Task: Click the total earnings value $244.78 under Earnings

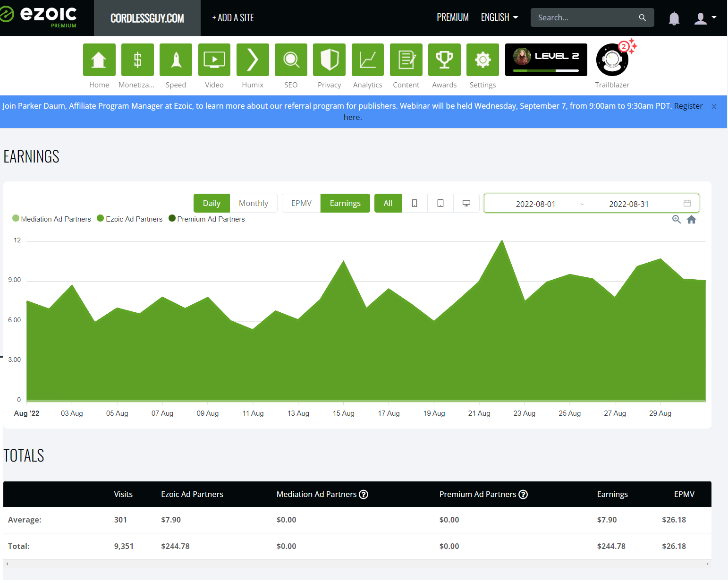Action: tap(611, 546)
